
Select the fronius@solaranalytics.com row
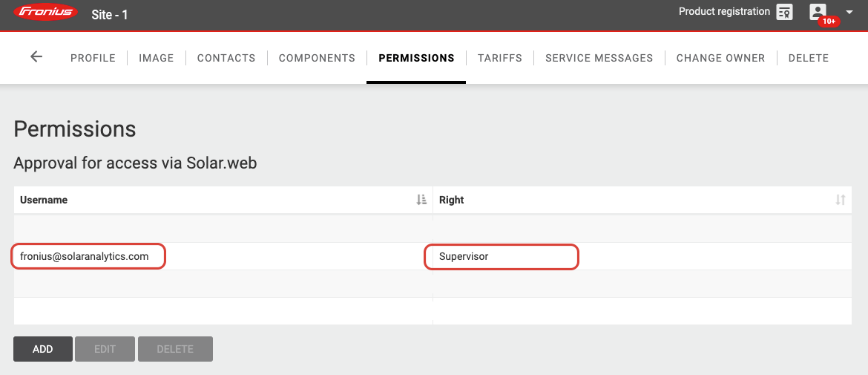tap(433, 256)
